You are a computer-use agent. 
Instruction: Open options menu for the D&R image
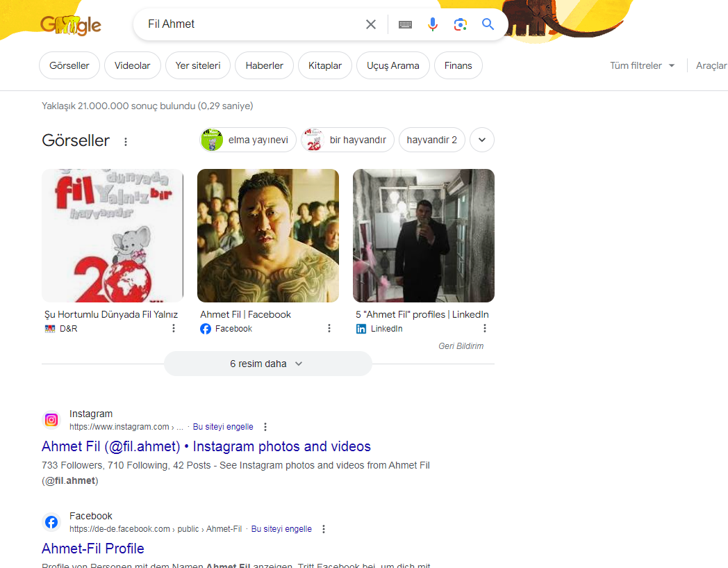tap(174, 328)
